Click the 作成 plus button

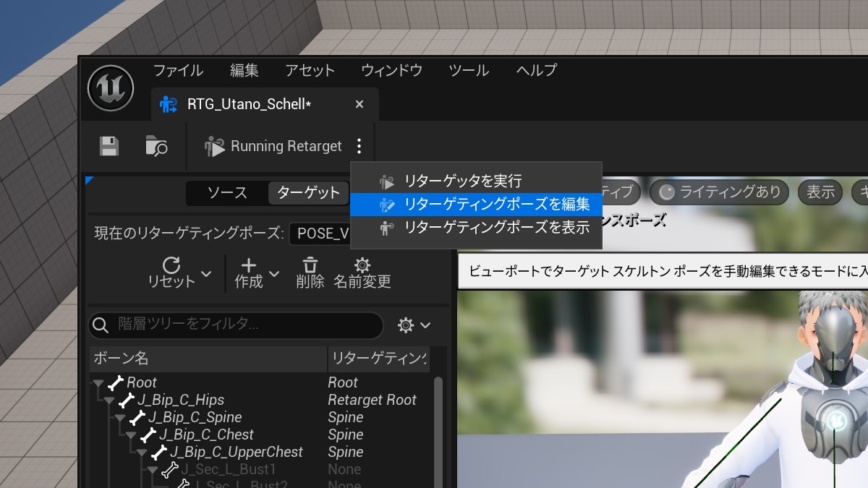[x=249, y=273]
